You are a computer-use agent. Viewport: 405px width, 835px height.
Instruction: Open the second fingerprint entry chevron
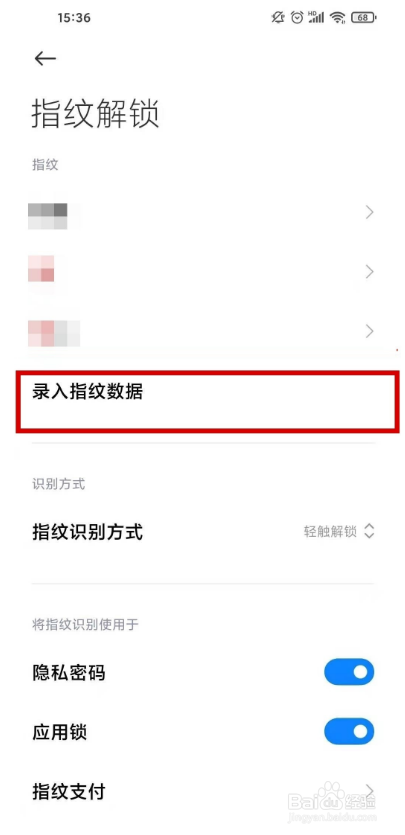369,272
